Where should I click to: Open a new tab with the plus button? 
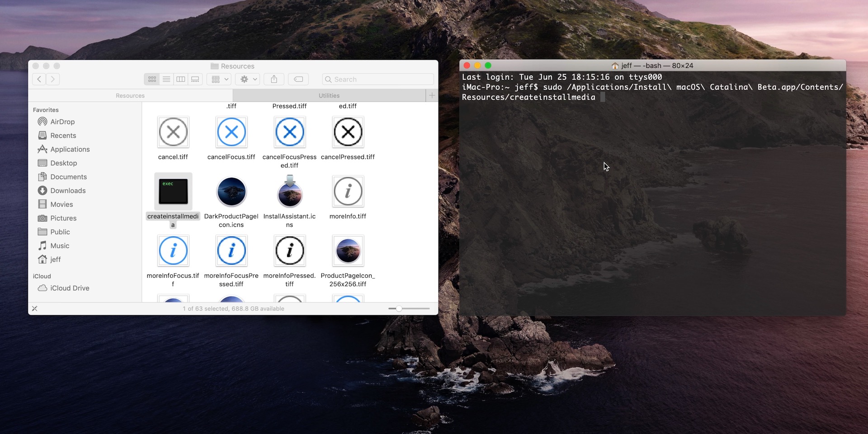pos(432,95)
